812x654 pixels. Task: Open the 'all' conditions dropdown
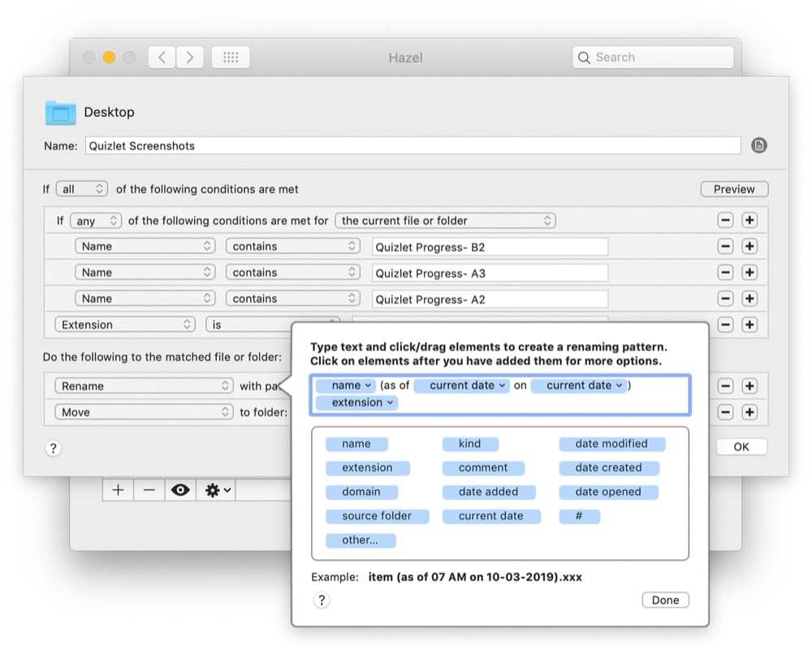(82, 189)
